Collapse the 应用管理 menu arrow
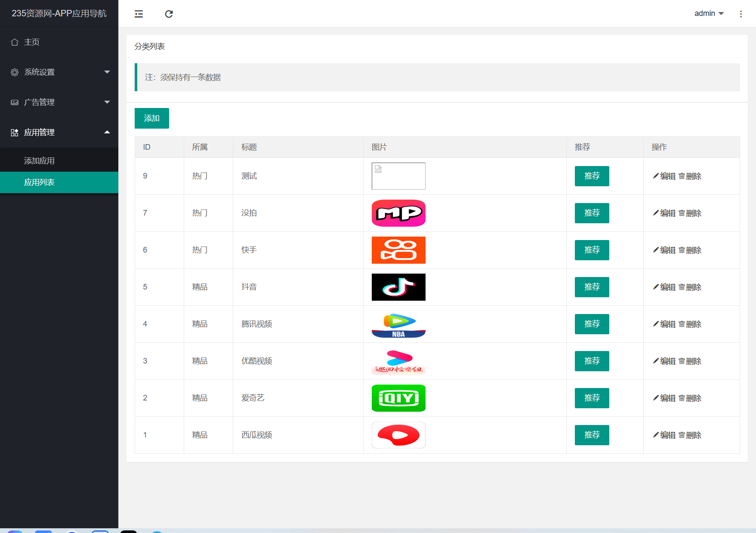The width and height of the screenshot is (756, 533). pyautogui.click(x=107, y=132)
